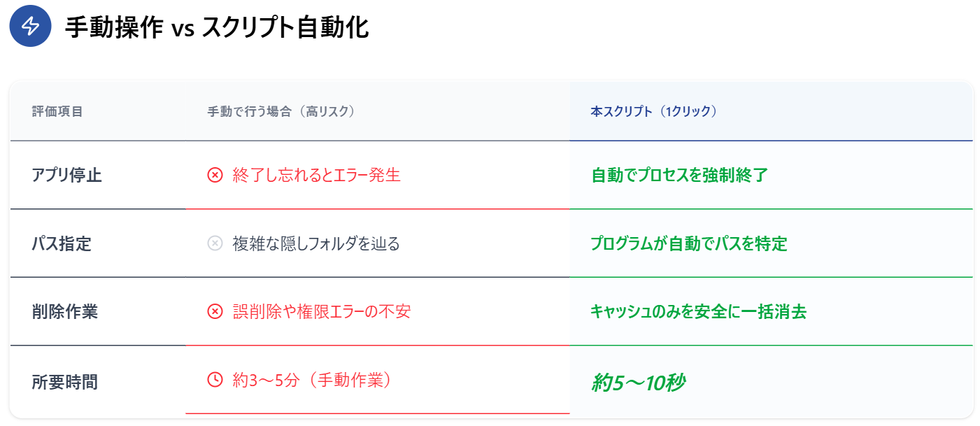Select the パス指定 row label
This screenshot has width=980, height=426.
62,243
